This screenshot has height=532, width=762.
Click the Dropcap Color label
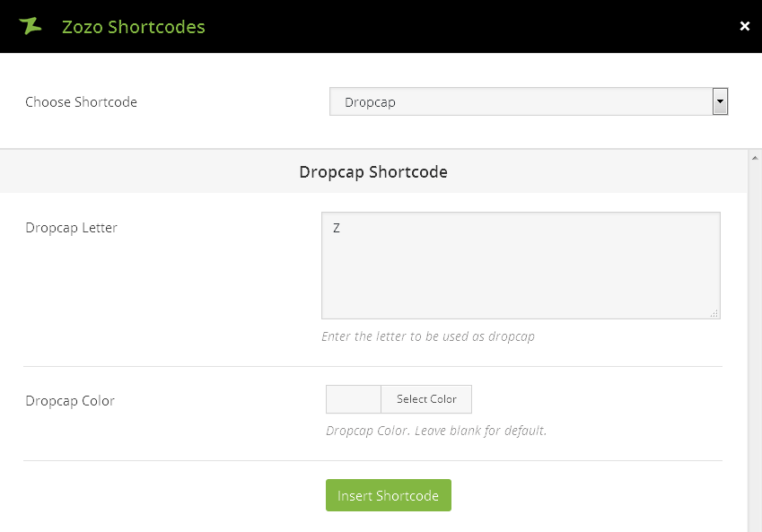point(70,401)
